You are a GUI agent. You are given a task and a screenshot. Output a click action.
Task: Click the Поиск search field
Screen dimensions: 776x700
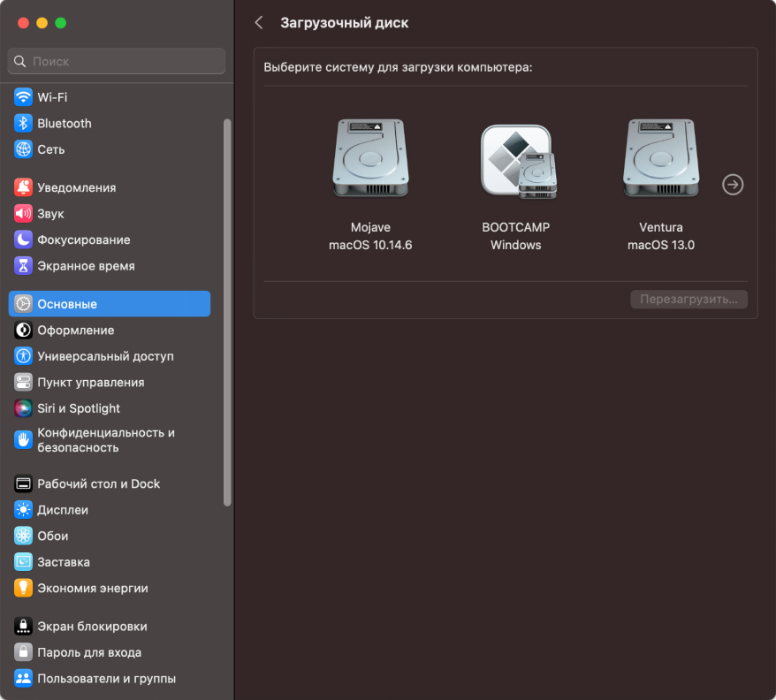[117, 62]
